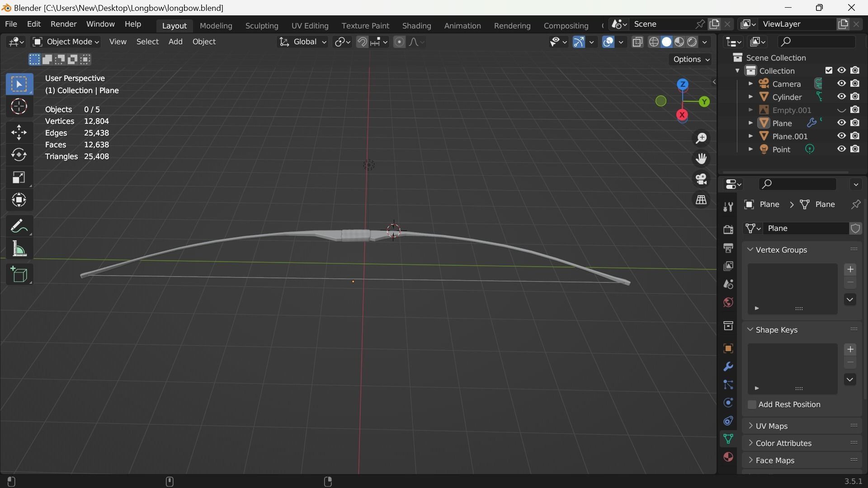The height and width of the screenshot is (488, 868).
Task: Enable the Add Rest Position checkbox
Action: (x=752, y=404)
